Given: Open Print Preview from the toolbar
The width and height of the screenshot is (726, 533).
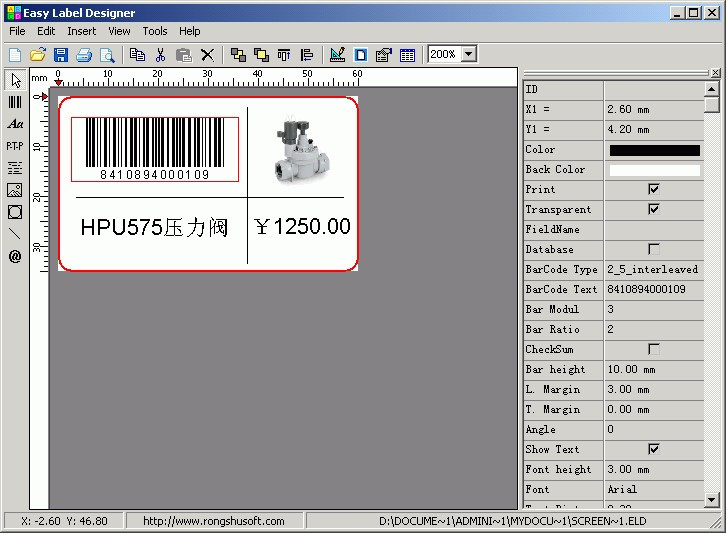Looking at the screenshot, I should pyautogui.click(x=107, y=55).
